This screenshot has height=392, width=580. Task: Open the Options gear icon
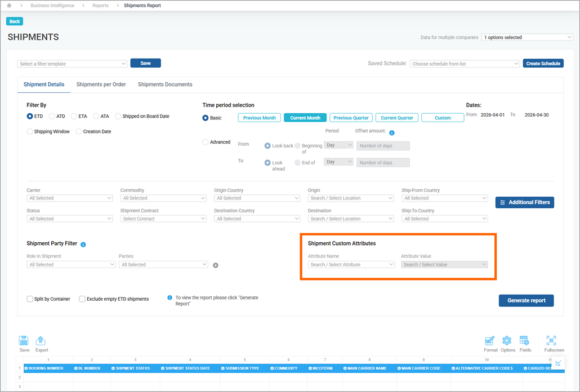pos(507,340)
